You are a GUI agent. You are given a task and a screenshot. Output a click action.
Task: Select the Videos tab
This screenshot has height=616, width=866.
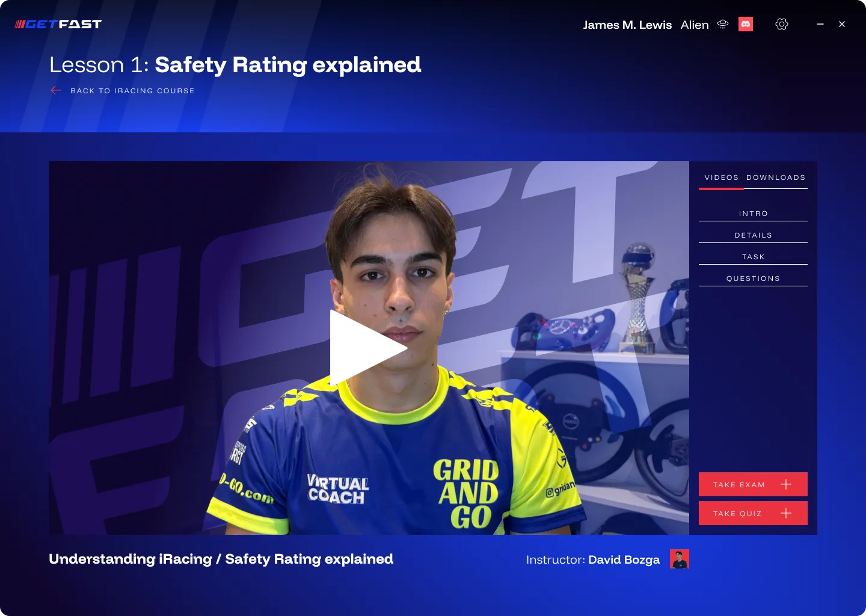[722, 177]
